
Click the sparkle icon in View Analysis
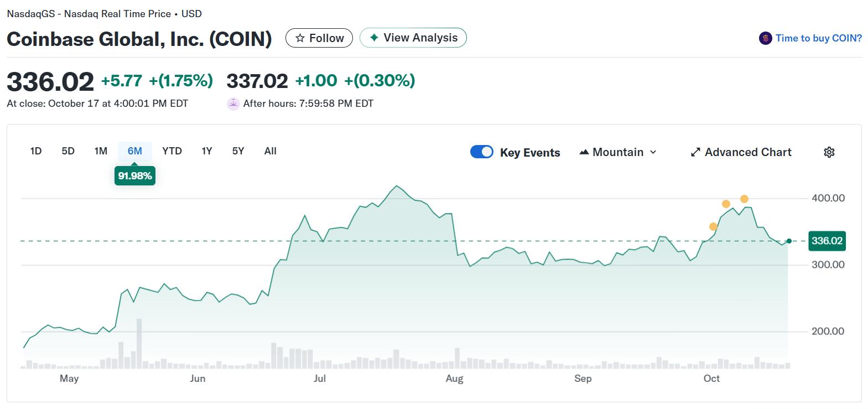[374, 38]
